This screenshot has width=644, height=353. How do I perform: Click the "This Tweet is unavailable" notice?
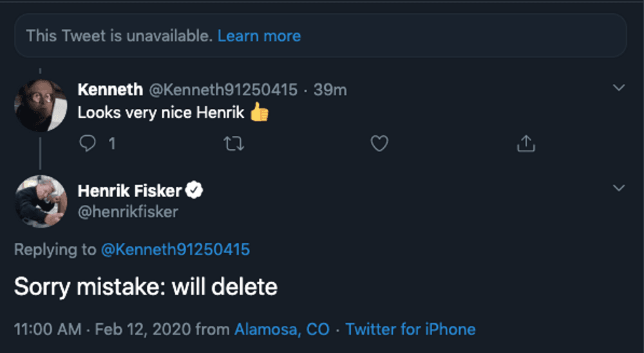[119, 36]
